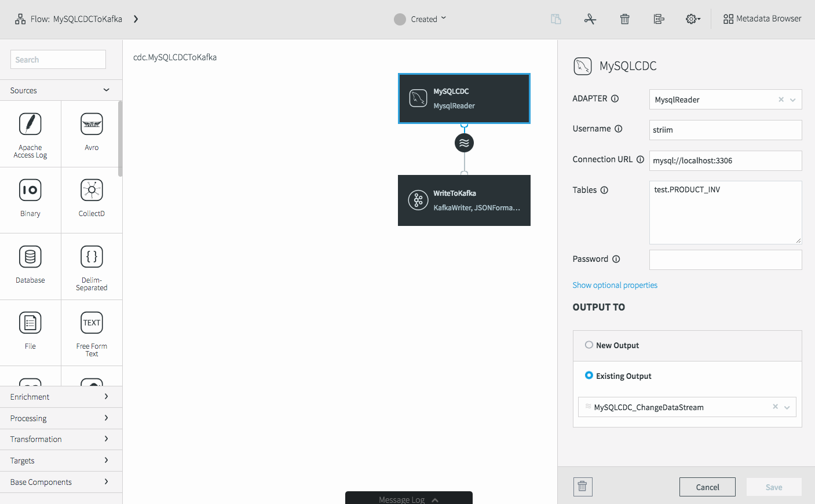Click the trash icon in top toolbar

click(625, 19)
